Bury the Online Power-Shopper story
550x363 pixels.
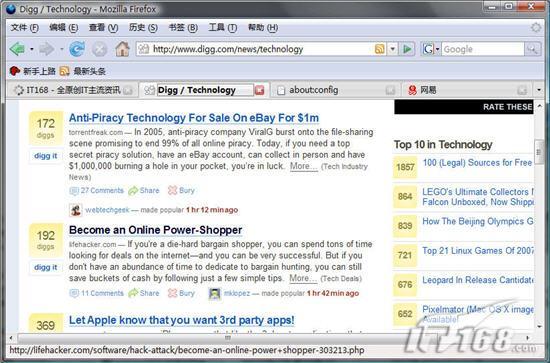coord(181,293)
